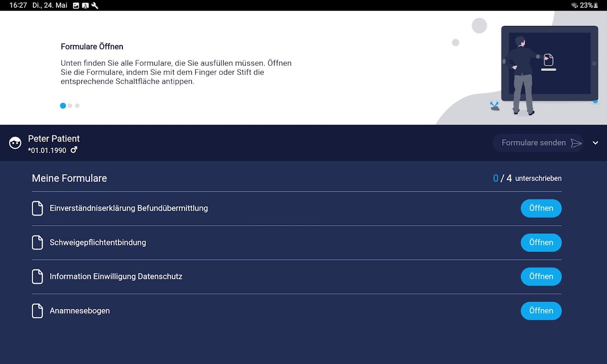Select the third carousel page dot
This screenshot has width=607, height=364.
[77, 106]
